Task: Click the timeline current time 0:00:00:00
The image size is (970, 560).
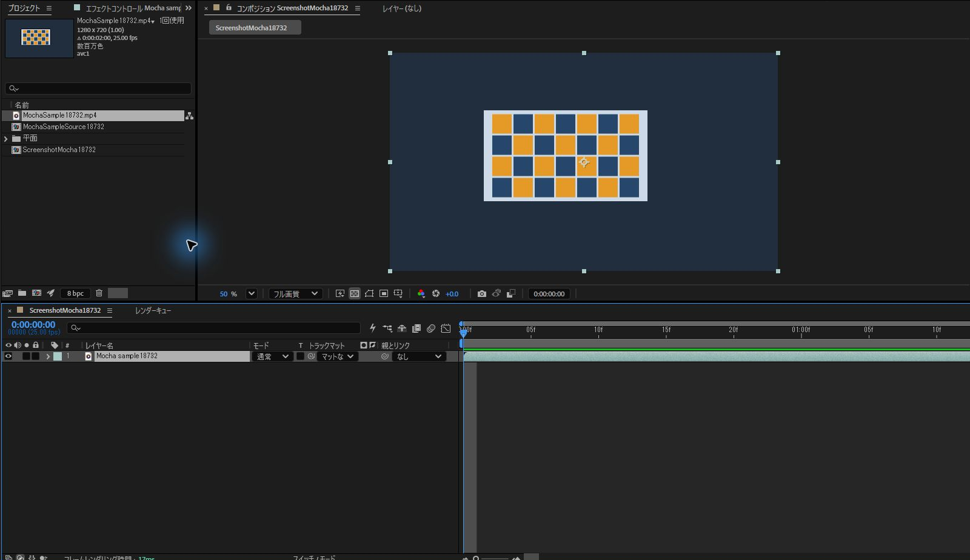Action: pyautogui.click(x=33, y=325)
